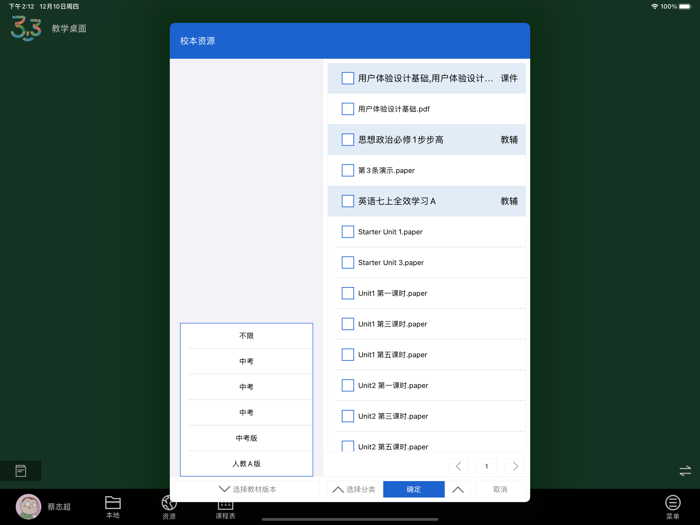
Task: Check the box for 用户体验设计基础.pdf
Action: click(x=348, y=109)
